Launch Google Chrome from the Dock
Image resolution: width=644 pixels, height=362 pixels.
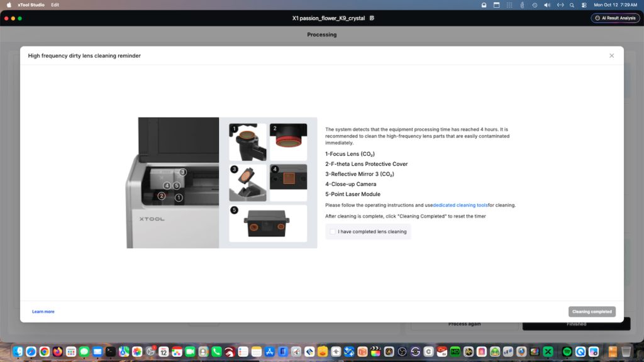click(x=45, y=352)
